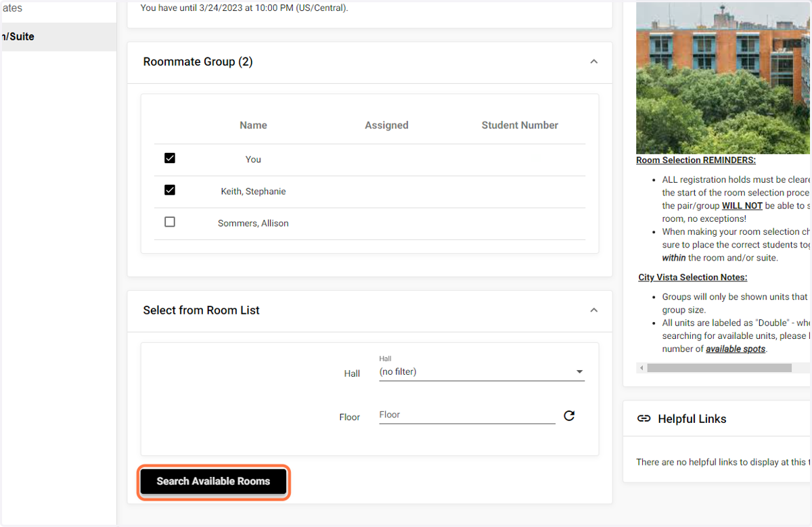This screenshot has width=812, height=527.
Task: Click the link icon next to Helpful Links
Action: click(644, 419)
